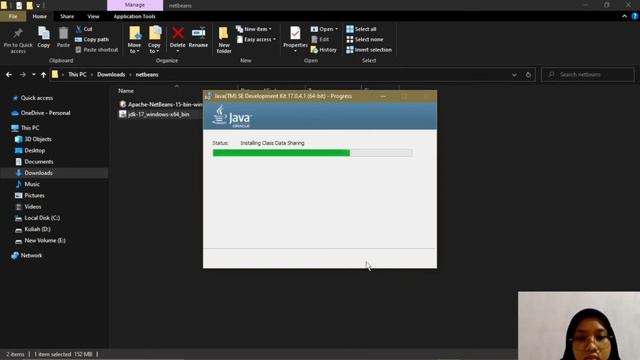Click the Manage contextual tab
640x360 pixels.
[x=135, y=5]
